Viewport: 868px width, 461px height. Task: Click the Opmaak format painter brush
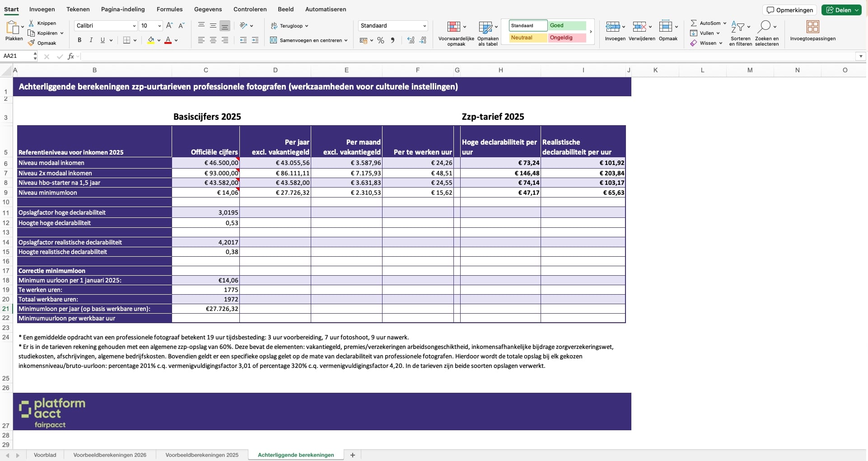[x=32, y=43]
